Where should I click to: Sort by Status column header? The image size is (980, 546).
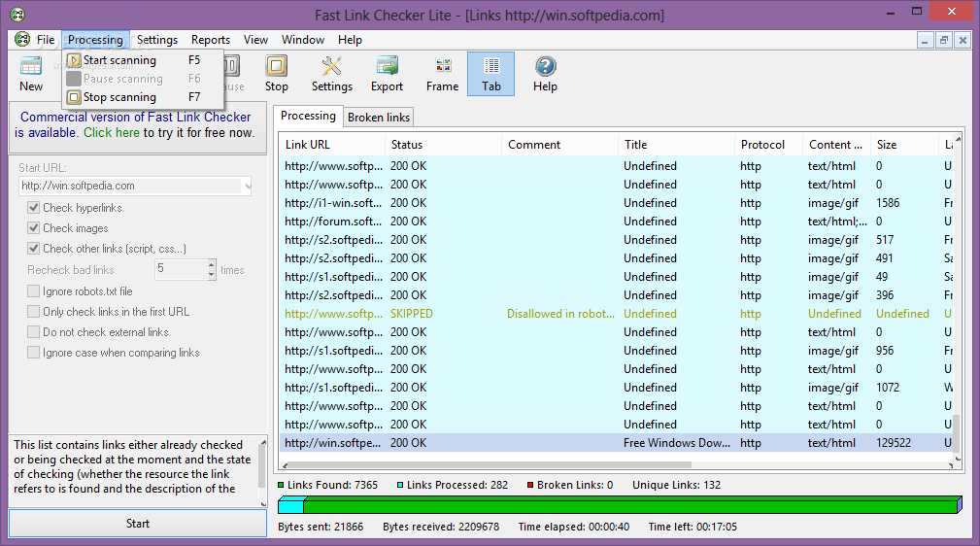coord(443,145)
